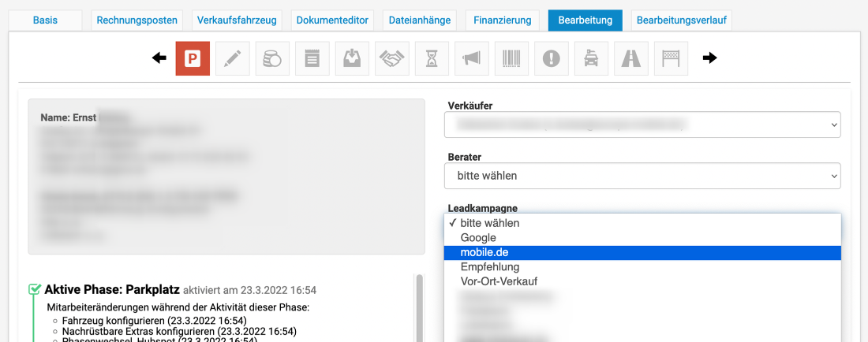The height and width of the screenshot is (342, 868).
Task: Click the green check beside Aktive Phase
Action: coord(35,290)
